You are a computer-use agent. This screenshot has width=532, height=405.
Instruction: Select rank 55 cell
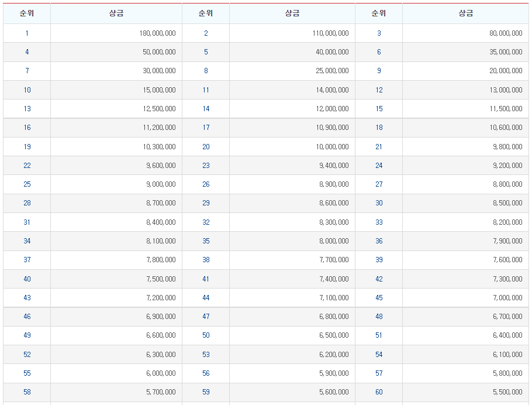[27, 373]
